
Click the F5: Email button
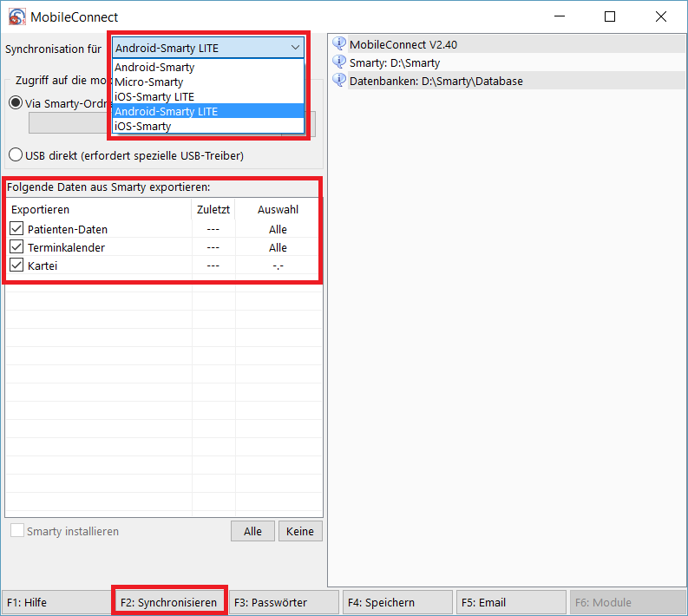511,602
